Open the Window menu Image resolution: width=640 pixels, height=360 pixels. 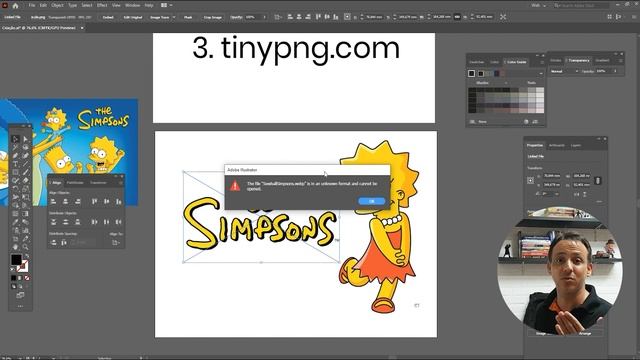[133, 5]
